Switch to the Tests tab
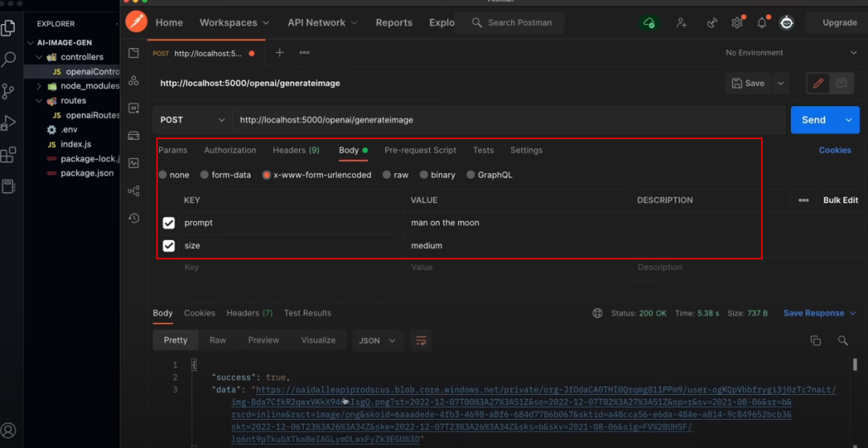The height and width of the screenshot is (448, 868). point(483,150)
